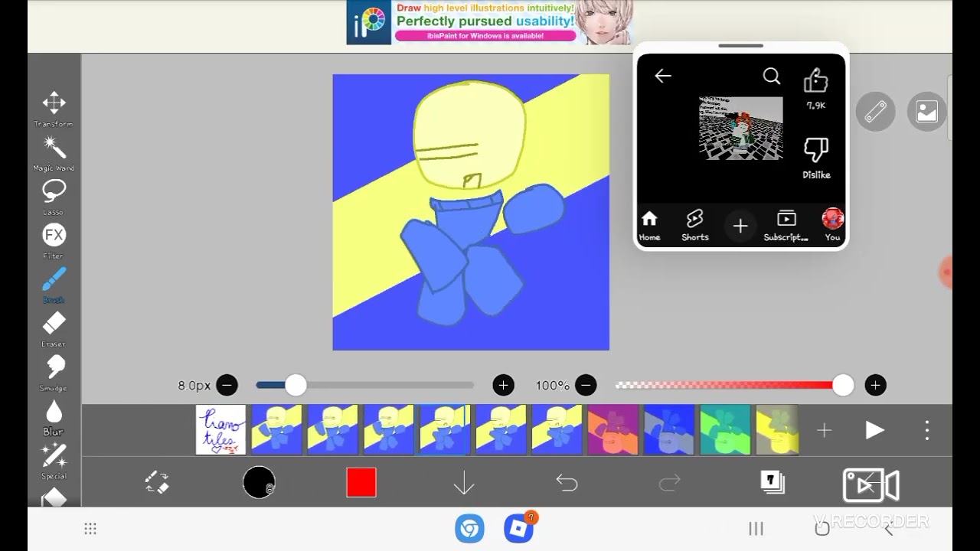
Task: Dislike the YouTube video
Action: coord(816,158)
